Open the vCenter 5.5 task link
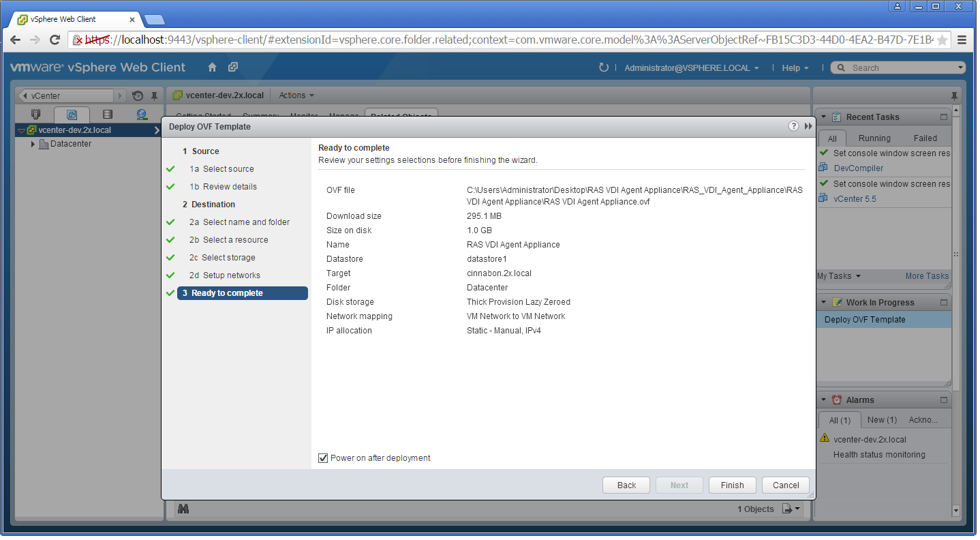This screenshot has width=980, height=540. point(855,199)
